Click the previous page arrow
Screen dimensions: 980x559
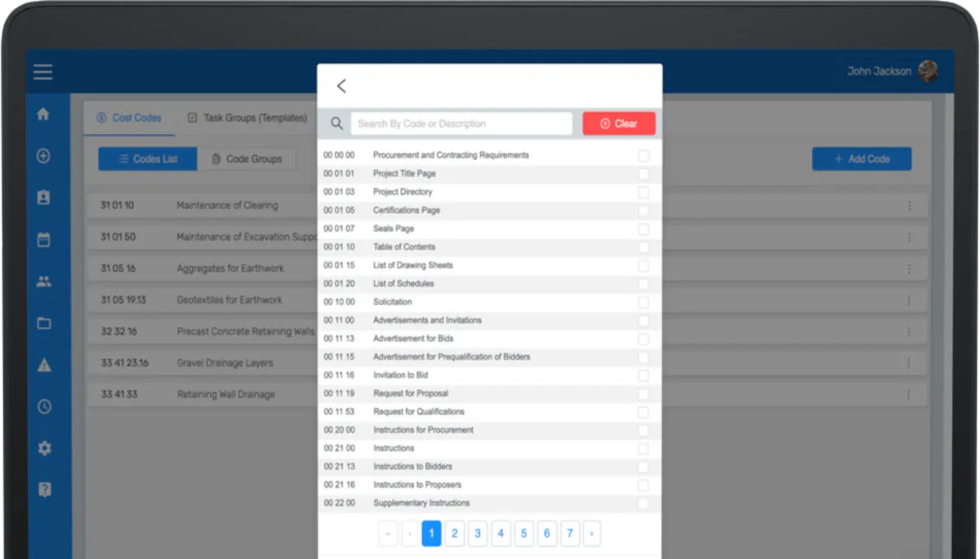tap(410, 534)
